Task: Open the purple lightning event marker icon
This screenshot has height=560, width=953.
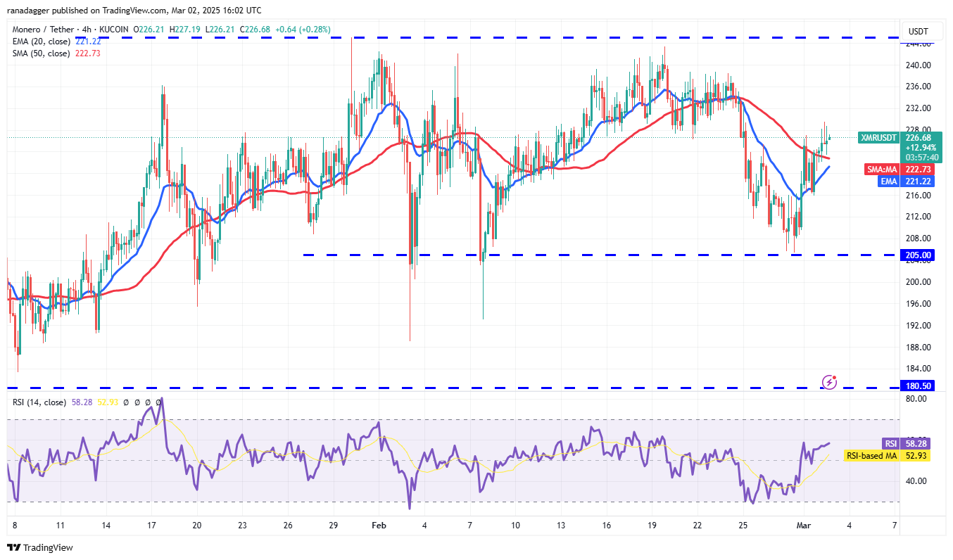Action: (830, 381)
